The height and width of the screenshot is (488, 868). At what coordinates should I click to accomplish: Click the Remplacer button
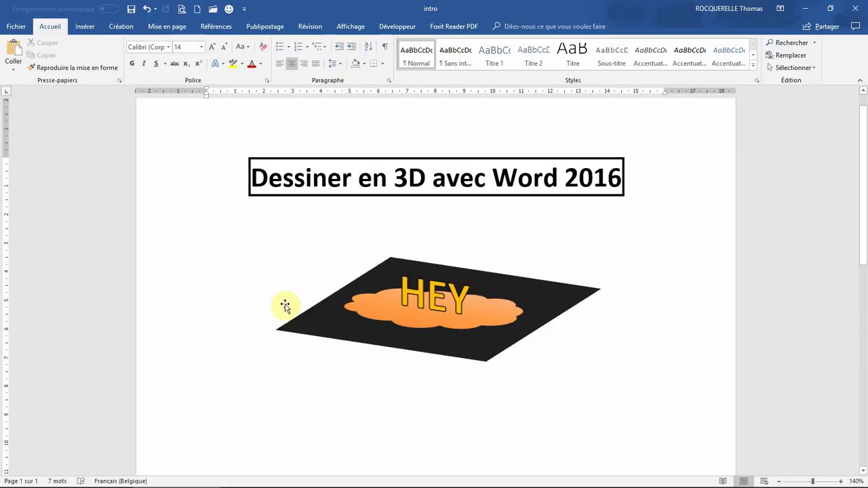[x=786, y=56]
